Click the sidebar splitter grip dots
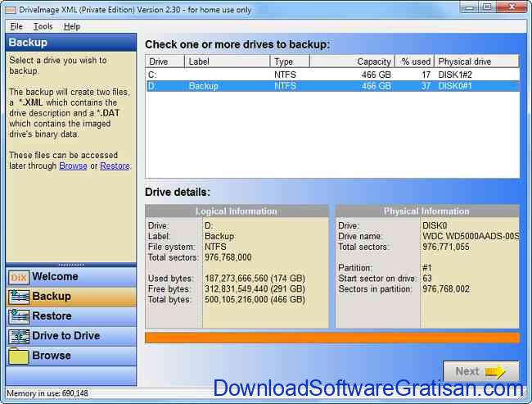 (71, 265)
